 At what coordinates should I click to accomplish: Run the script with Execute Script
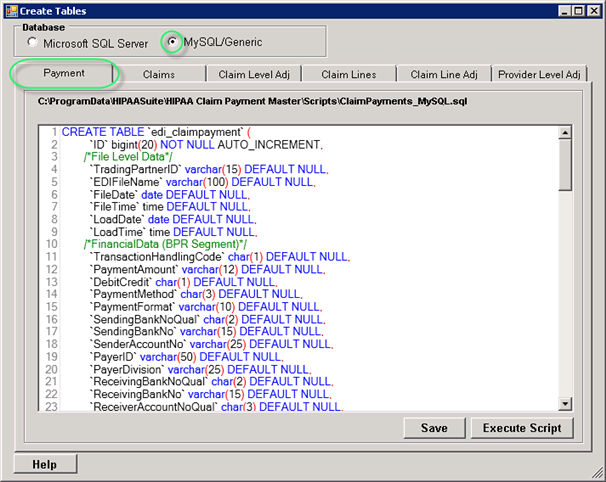pyautogui.click(x=522, y=428)
